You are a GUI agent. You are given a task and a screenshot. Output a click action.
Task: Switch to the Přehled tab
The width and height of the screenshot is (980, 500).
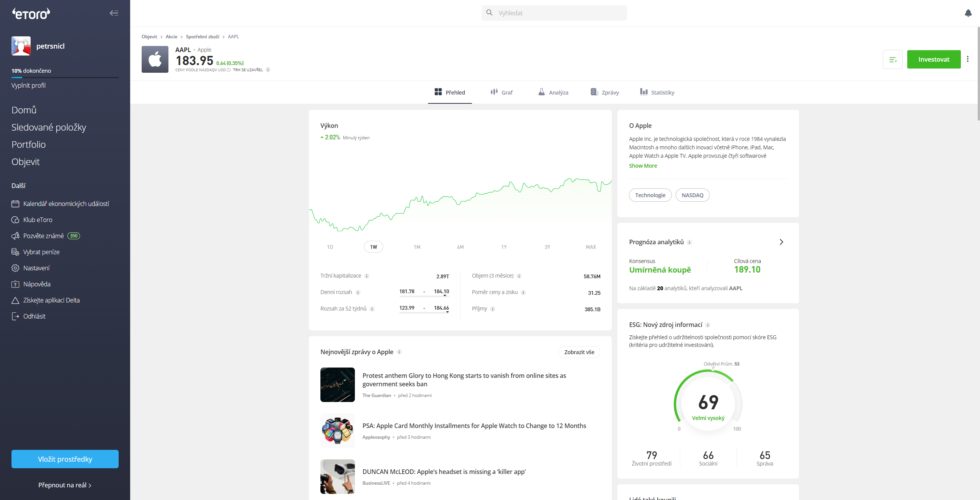450,92
